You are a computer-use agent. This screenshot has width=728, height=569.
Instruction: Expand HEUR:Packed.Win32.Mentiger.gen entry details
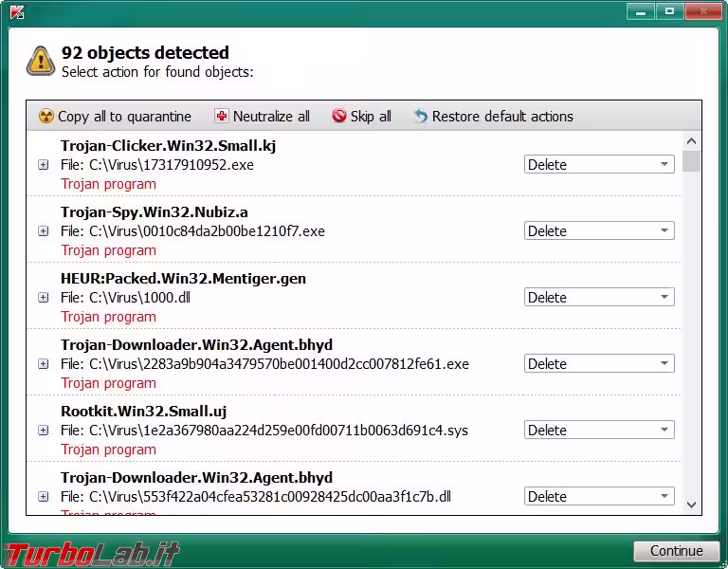(x=43, y=298)
